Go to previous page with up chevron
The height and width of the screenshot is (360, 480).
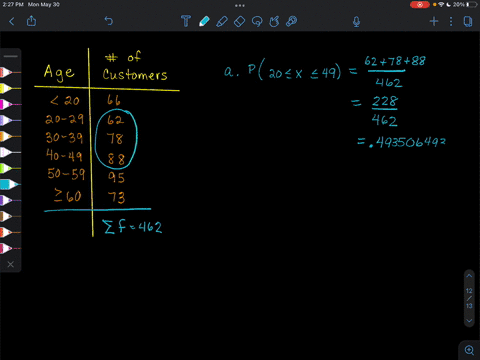(469, 276)
